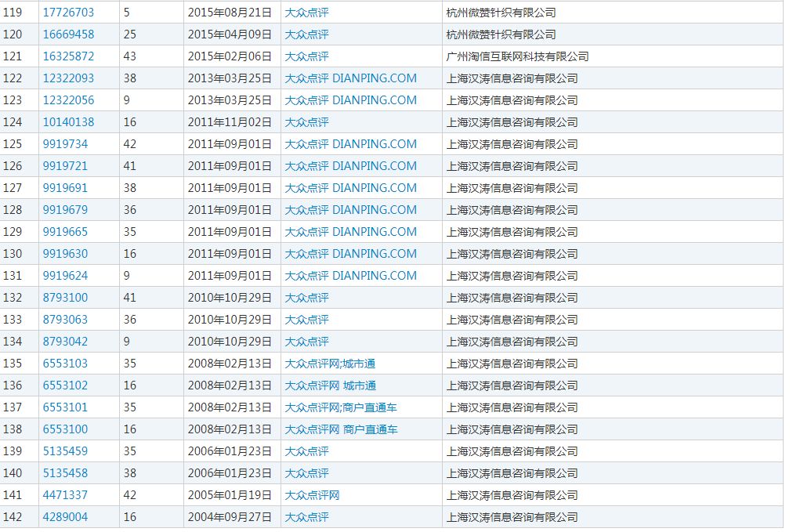Click trademark name 大众点评 in row 140
The image size is (793, 532).
pos(307,472)
